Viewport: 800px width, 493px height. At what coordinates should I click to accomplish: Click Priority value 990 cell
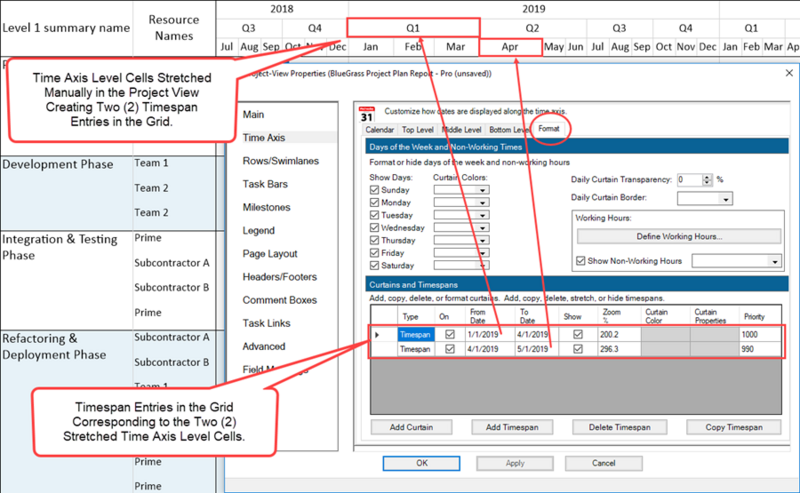point(760,349)
